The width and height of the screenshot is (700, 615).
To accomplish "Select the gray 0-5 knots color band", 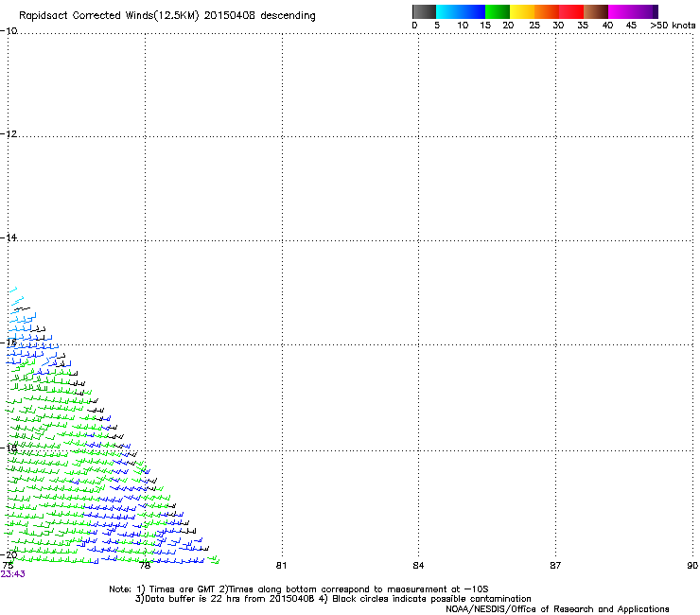I will 424,11.
